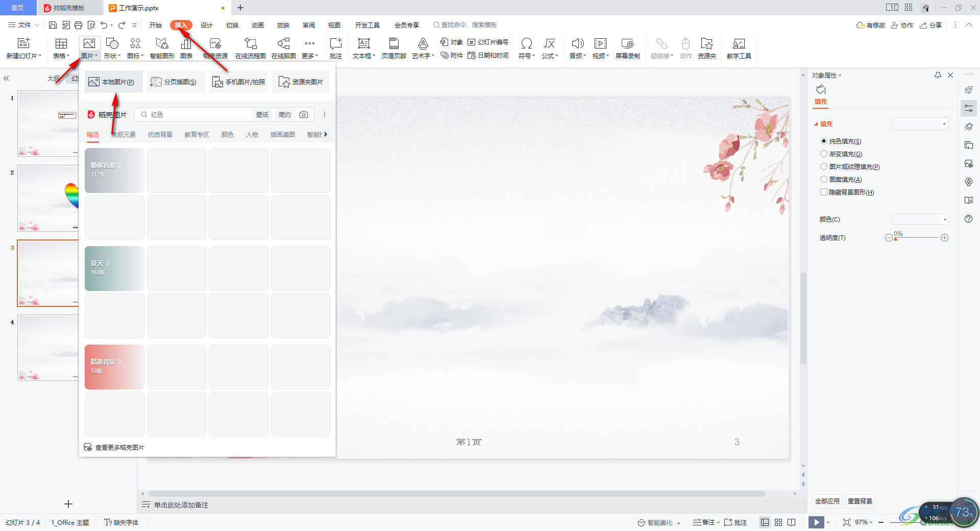Open Teaching Tools (教学工具)

pyautogui.click(x=739, y=49)
